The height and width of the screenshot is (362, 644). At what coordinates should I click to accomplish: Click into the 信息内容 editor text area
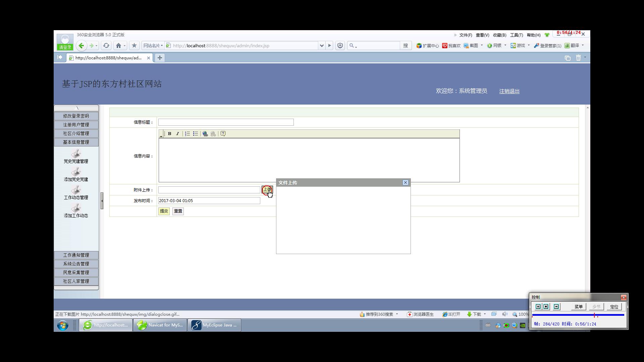pos(309,160)
